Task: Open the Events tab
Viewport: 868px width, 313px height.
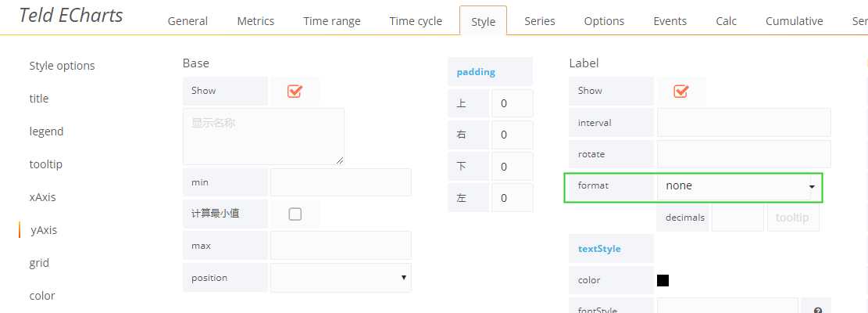Action: click(x=670, y=21)
